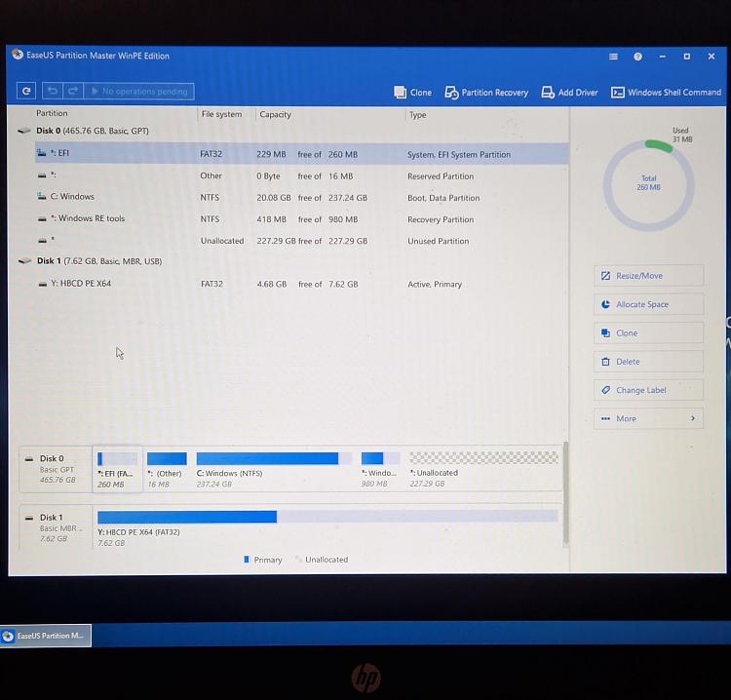This screenshot has width=731, height=700.
Task: Expand the More options submenu
Action: pyautogui.click(x=648, y=419)
